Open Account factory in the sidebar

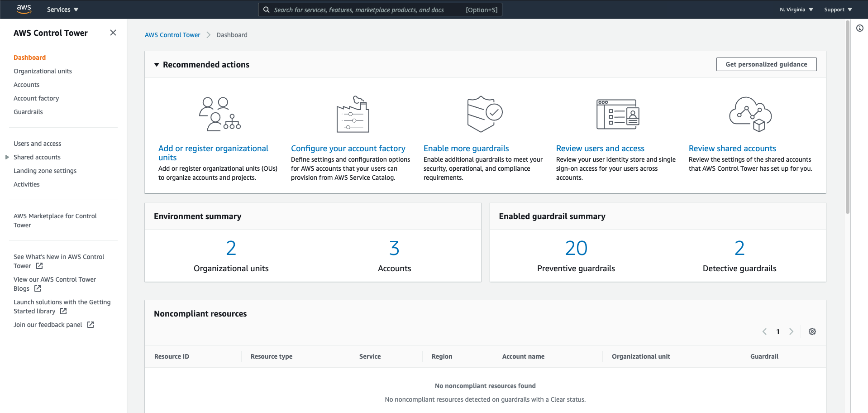[x=36, y=98]
